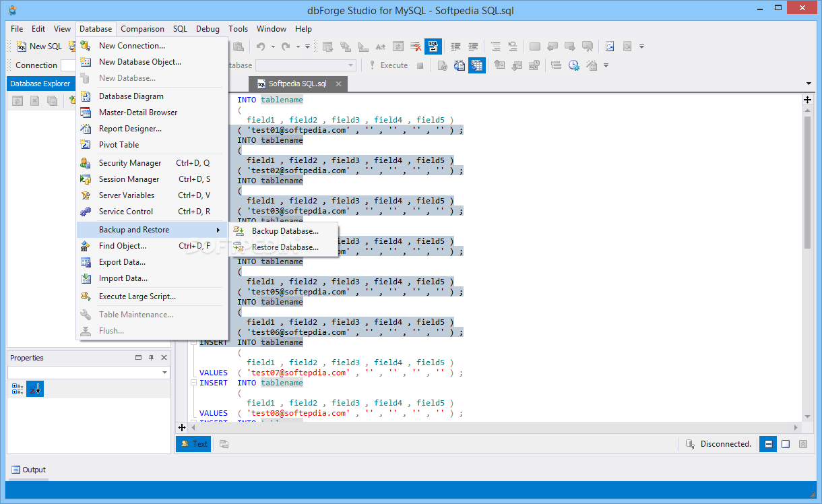Switch to the Softpedia SQL.sql tab
Image resolution: width=822 pixels, height=504 pixels.
point(297,84)
